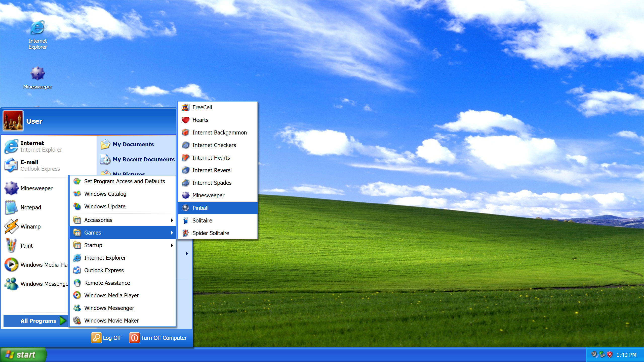Open pinned E-mail Outlook Express
Screen dimensions: 644x362
(x=49, y=165)
